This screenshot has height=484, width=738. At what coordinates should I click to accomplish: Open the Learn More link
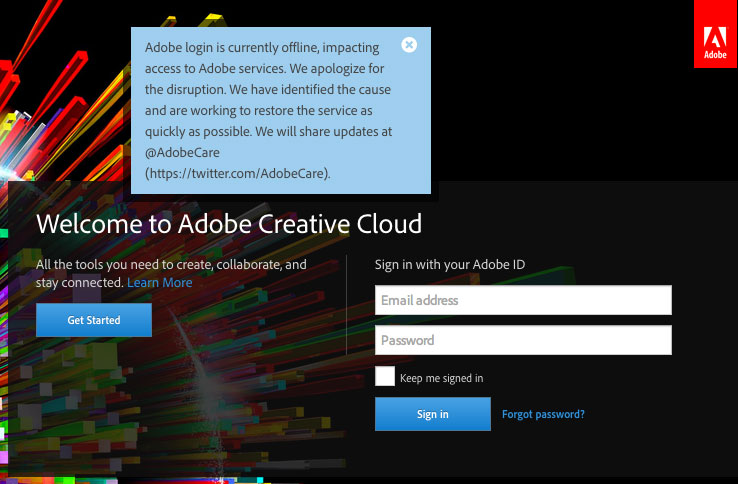click(x=160, y=282)
